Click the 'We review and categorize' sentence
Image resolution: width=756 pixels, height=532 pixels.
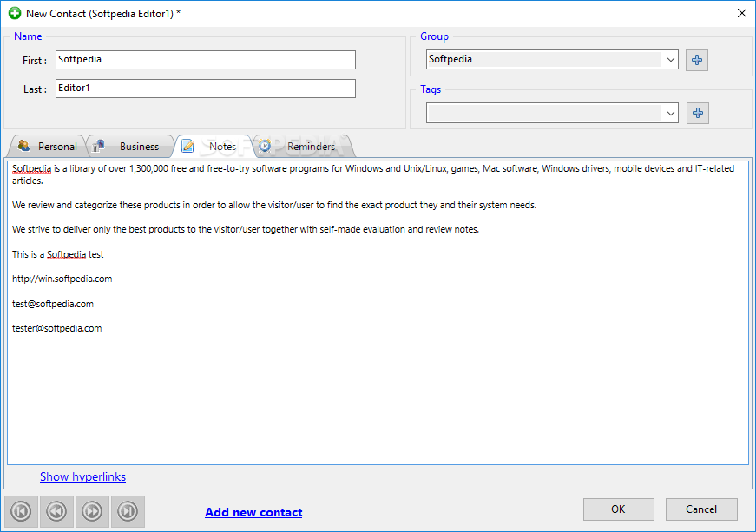(x=274, y=206)
